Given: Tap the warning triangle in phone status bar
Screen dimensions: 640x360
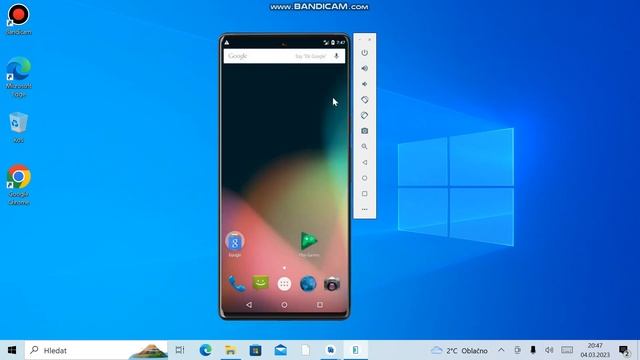Looking at the screenshot, I should click(227, 42).
